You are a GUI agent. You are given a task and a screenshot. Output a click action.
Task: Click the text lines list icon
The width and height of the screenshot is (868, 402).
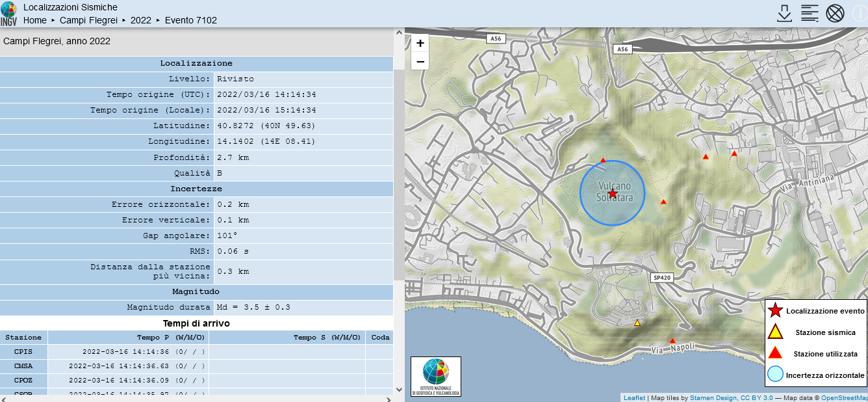coord(809,13)
